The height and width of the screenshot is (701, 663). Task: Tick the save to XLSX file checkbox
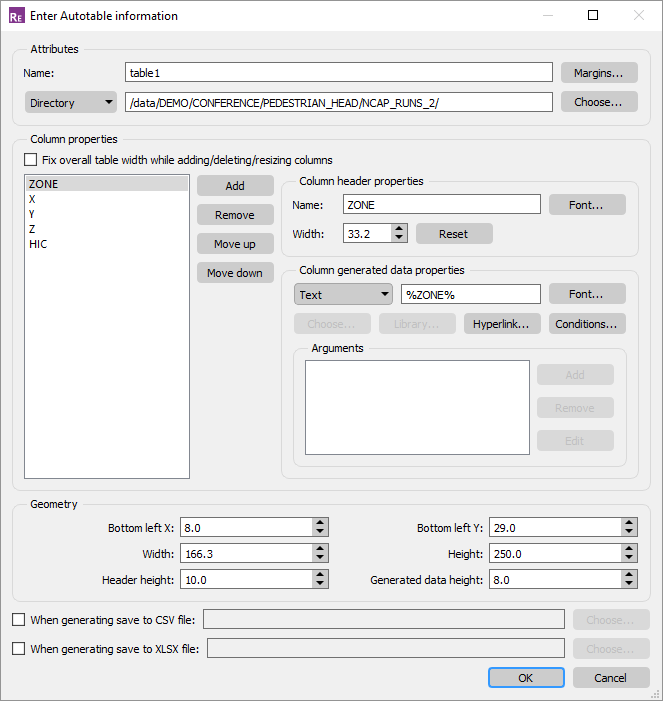(x=19, y=648)
